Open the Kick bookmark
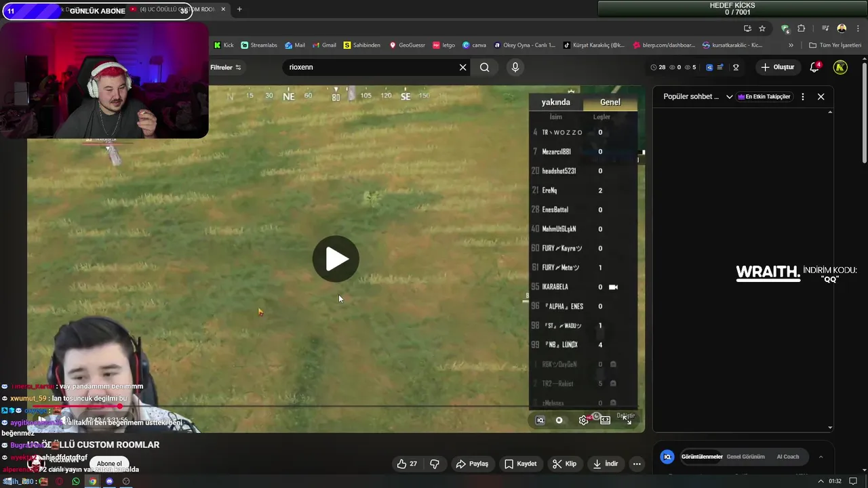The image size is (868, 488). click(x=224, y=45)
